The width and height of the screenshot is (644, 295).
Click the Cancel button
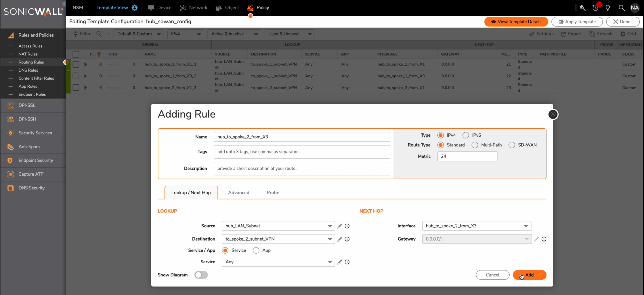tap(492, 275)
